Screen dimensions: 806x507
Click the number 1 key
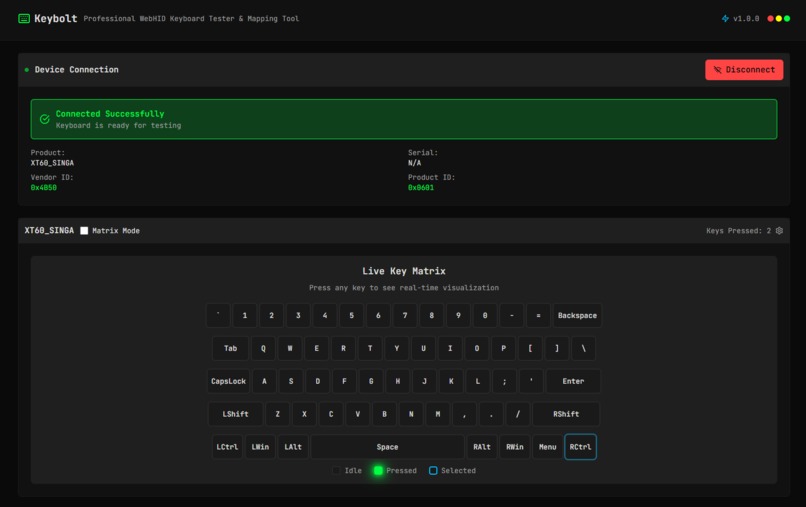coord(245,315)
